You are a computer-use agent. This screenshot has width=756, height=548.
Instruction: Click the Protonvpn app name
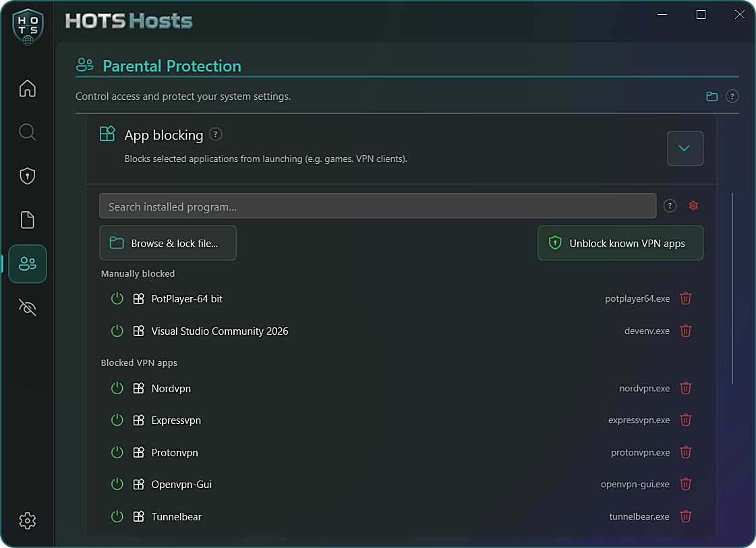(x=175, y=452)
